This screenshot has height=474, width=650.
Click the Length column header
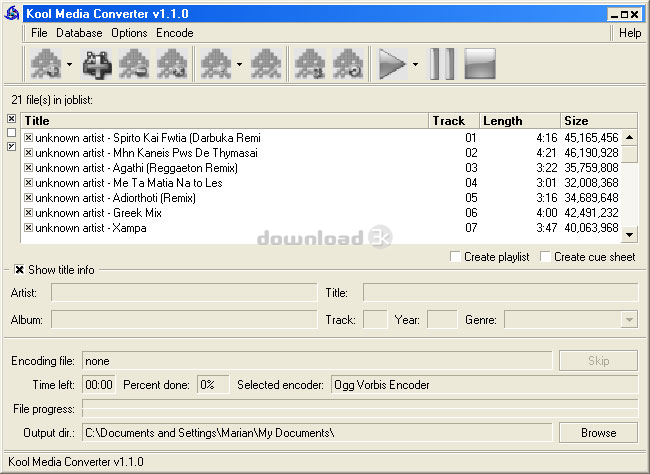pyautogui.click(x=520, y=121)
